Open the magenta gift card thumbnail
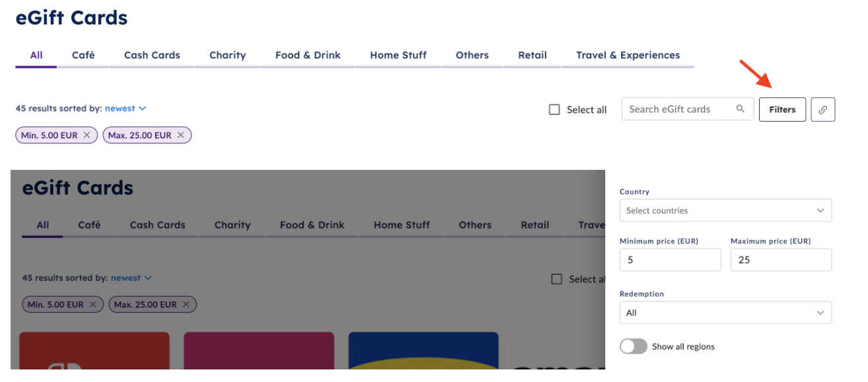868x382 pixels. coord(259,350)
